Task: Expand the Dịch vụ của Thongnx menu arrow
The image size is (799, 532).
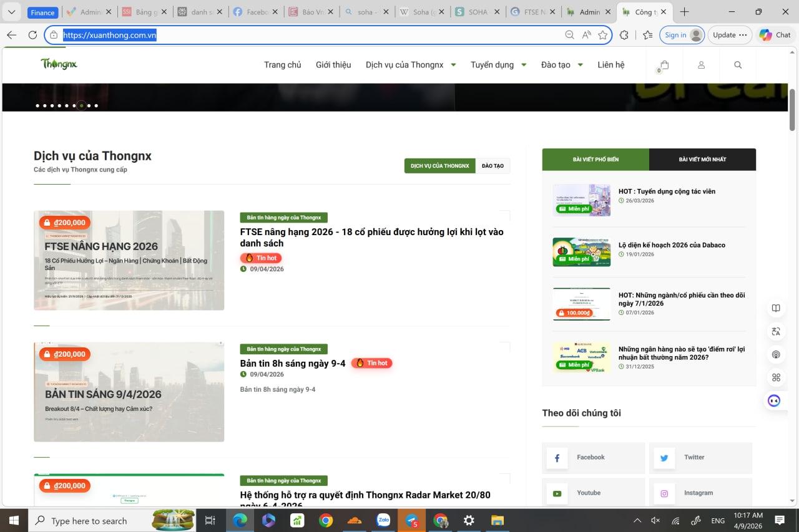Action: coord(453,65)
